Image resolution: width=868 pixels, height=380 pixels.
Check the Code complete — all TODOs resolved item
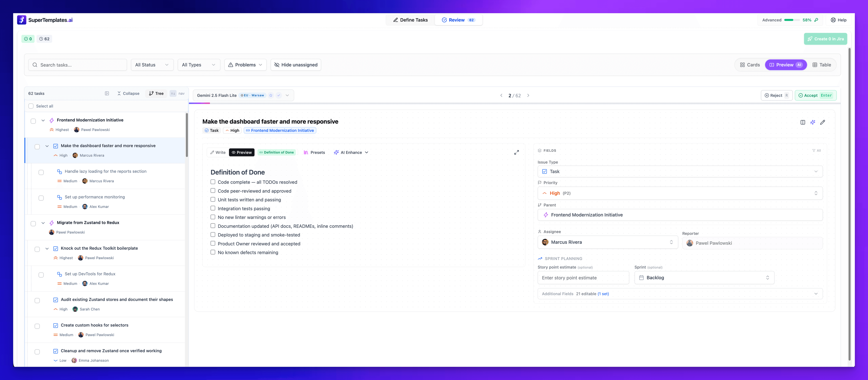pyautogui.click(x=213, y=182)
